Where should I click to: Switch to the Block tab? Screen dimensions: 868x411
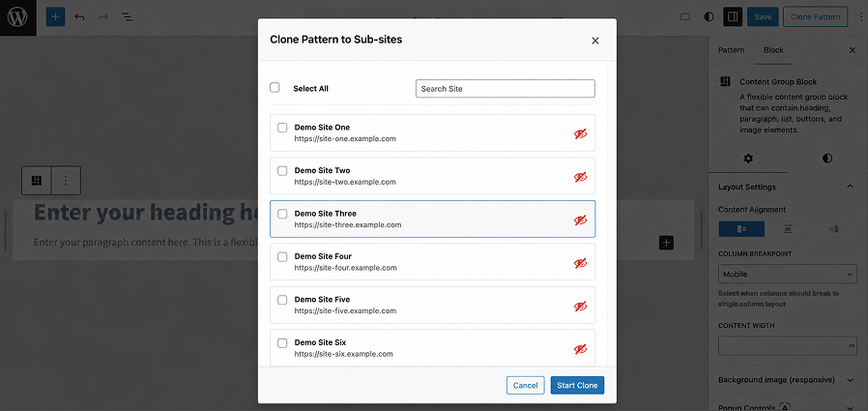[773, 50]
